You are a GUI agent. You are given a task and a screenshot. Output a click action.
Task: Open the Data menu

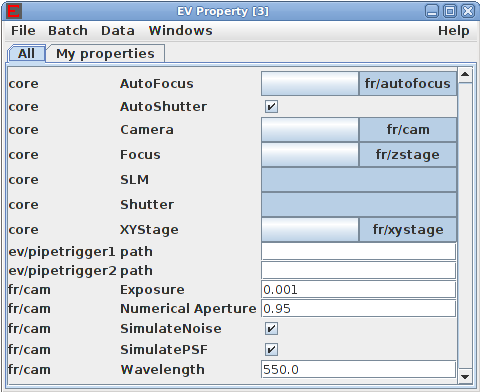tap(118, 31)
